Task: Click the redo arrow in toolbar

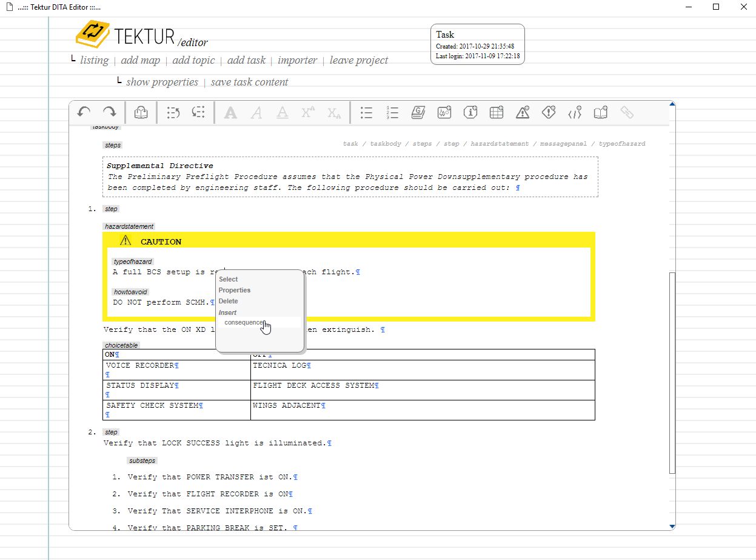Action: pyautogui.click(x=109, y=112)
